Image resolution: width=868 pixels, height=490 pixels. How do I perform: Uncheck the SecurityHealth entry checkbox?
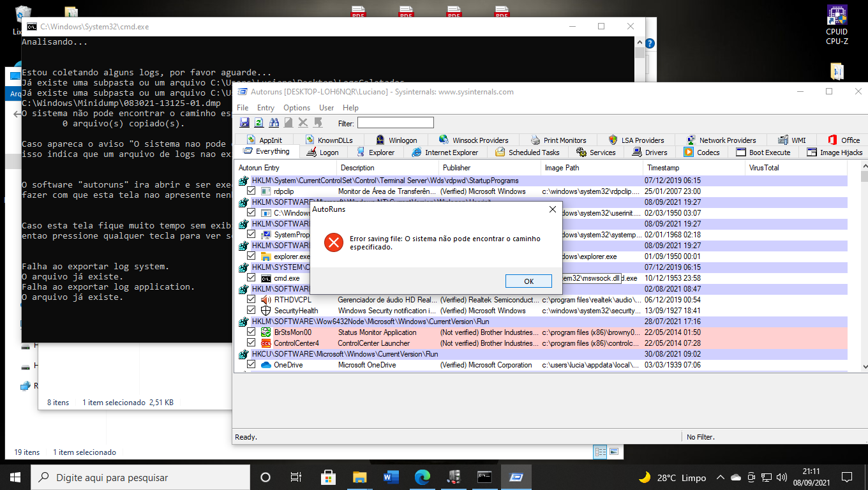point(251,311)
